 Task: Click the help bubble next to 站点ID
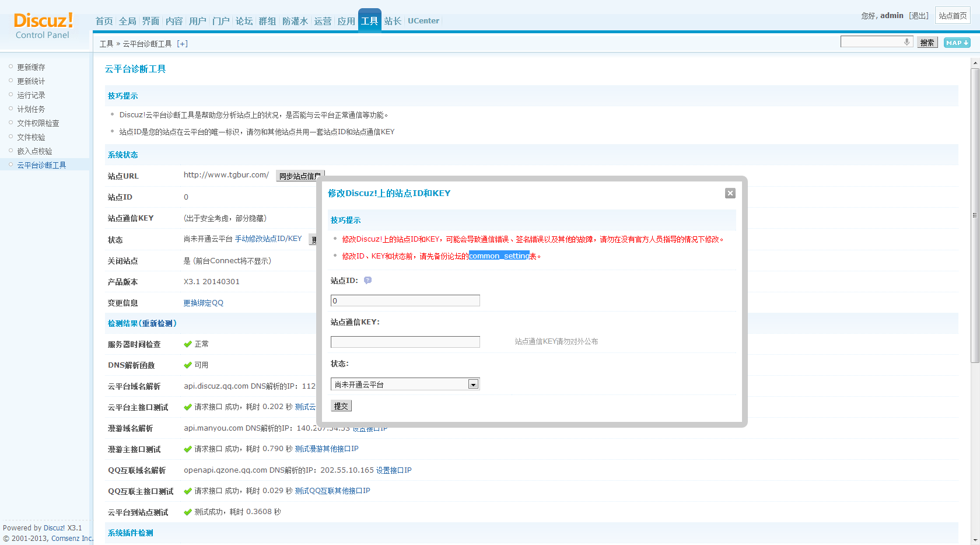click(367, 280)
